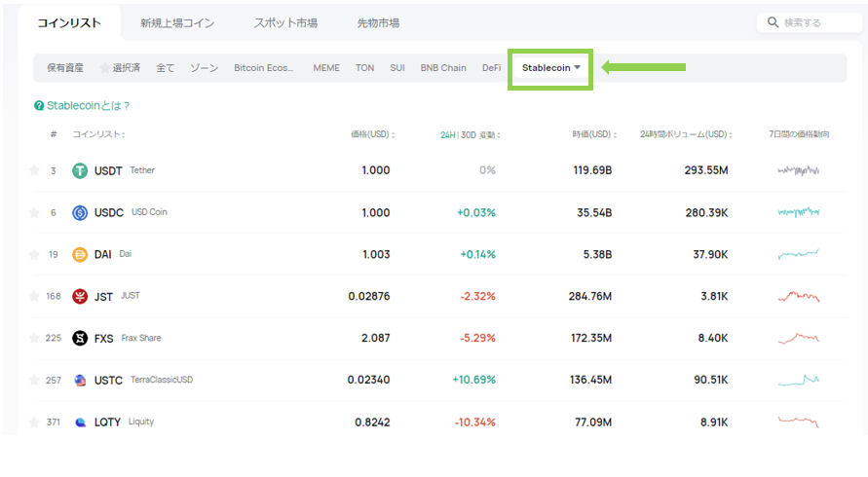Viewport: 868px width, 477px height.
Task: Click the USDT market cap 119.69B
Action: click(x=592, y=170)
